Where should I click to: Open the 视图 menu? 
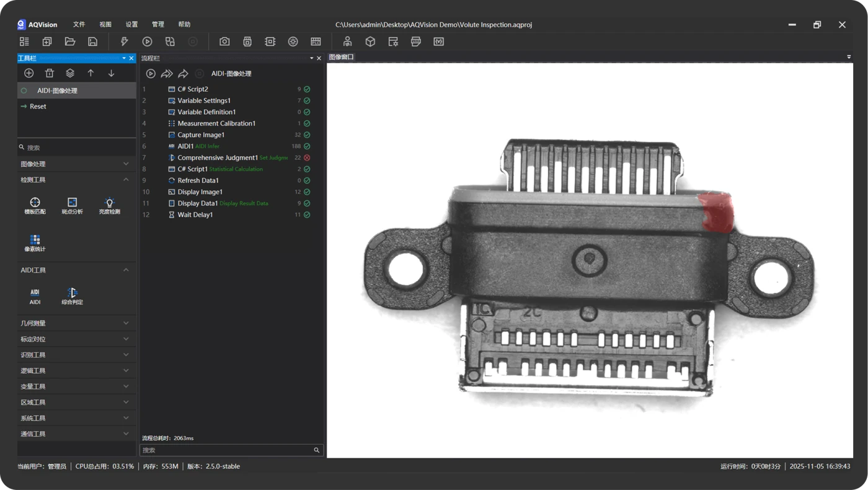105,24
